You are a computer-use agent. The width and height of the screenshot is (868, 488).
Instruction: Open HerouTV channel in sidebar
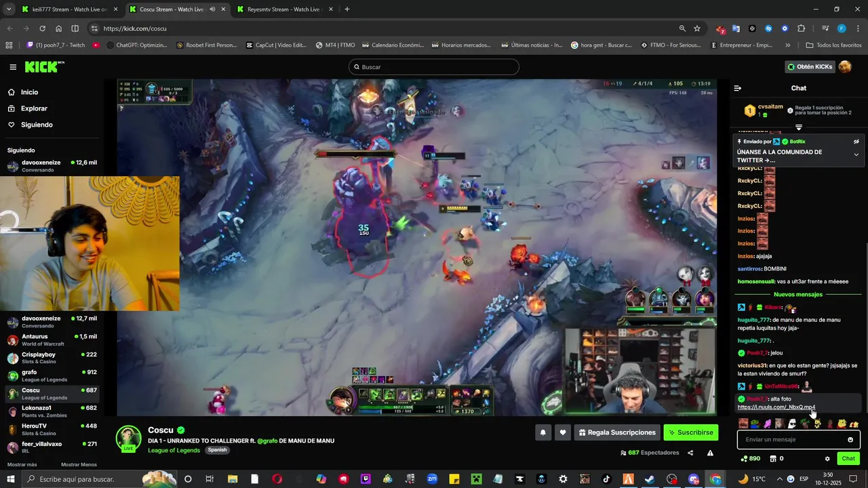click(x=52, y=430)
